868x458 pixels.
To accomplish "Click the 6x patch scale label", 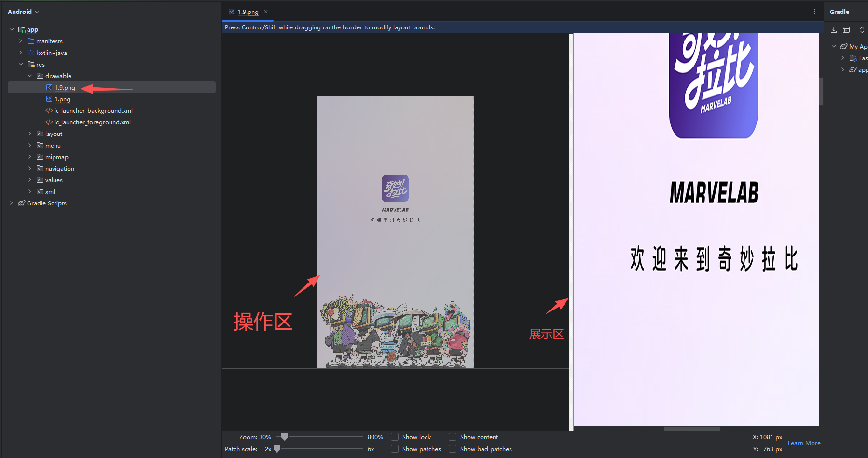I will pyautogui.click(x=371, y=449).
